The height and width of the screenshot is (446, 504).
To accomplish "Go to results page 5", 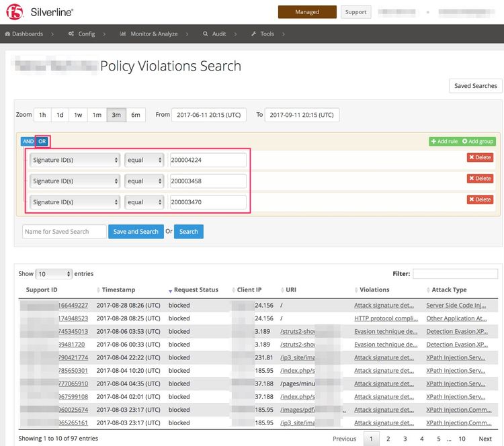I will [x=438, y=439].
